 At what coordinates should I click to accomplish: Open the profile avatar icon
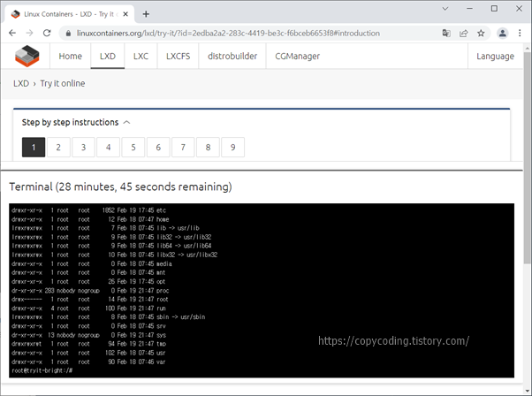[503, 33]
